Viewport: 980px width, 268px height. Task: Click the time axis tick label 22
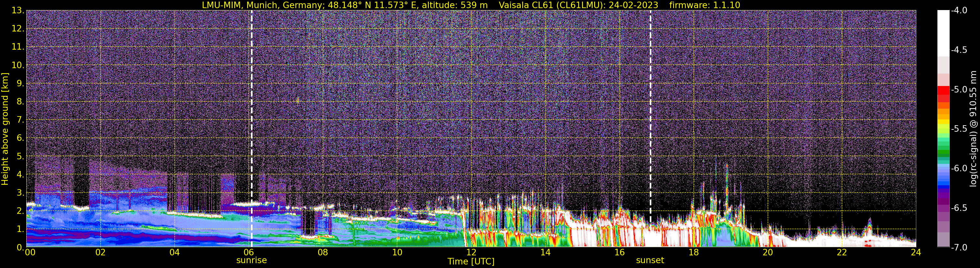[842, 252]
